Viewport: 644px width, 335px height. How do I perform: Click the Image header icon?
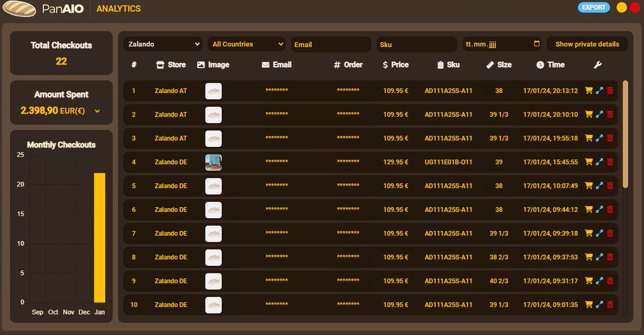201,65
